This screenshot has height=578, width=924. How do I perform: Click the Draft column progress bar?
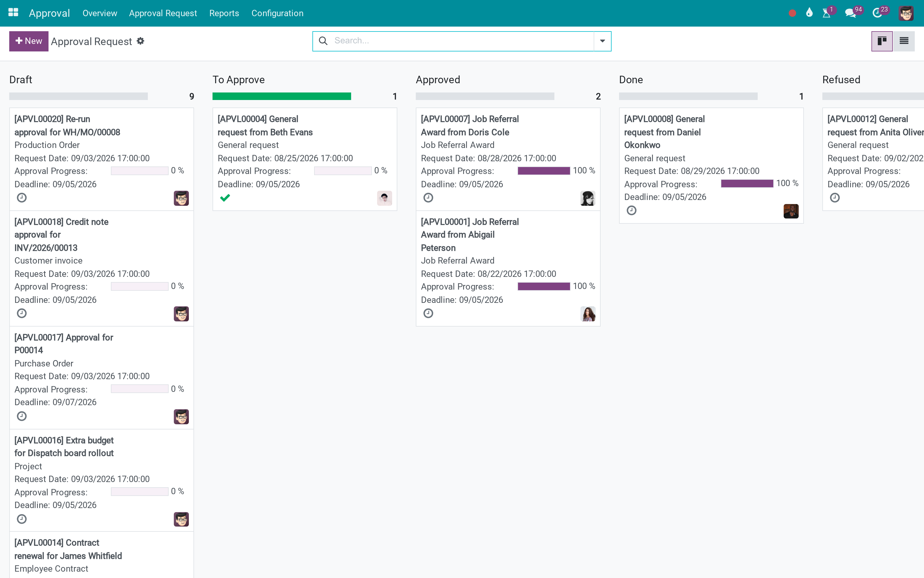click(78, 96)
